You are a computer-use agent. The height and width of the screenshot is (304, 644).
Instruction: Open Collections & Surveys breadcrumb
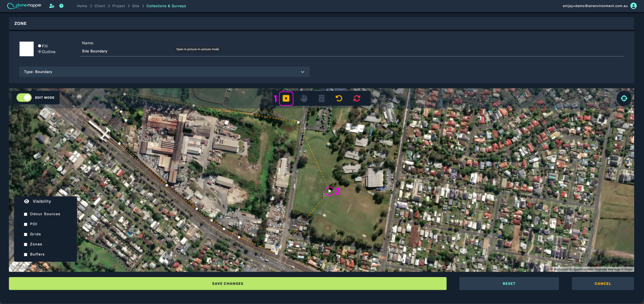point(166,6)
